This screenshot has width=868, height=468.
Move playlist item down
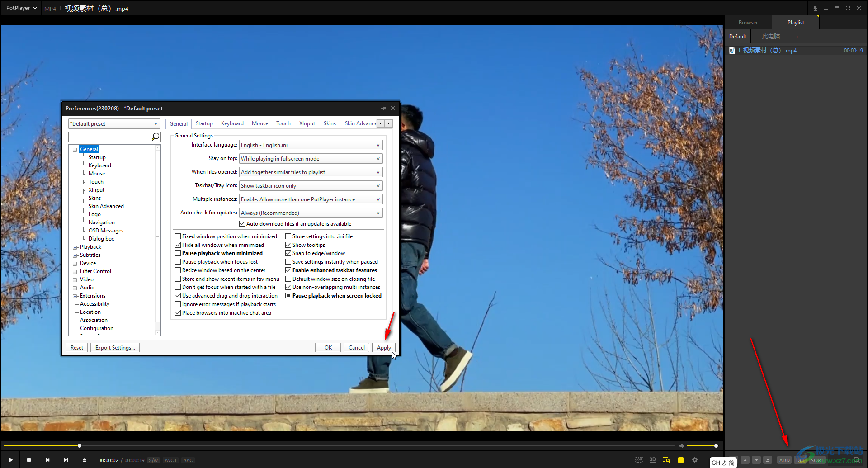pos(756,460)
